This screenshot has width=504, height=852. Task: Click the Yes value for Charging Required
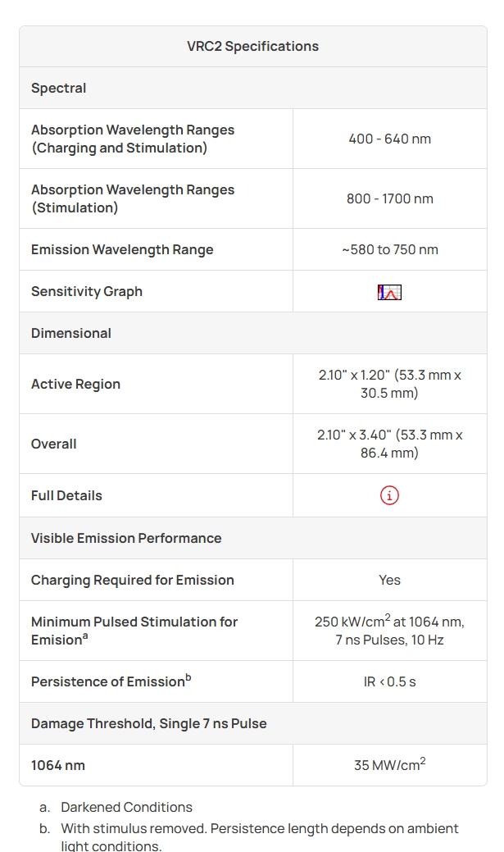(x=389, y=580)
